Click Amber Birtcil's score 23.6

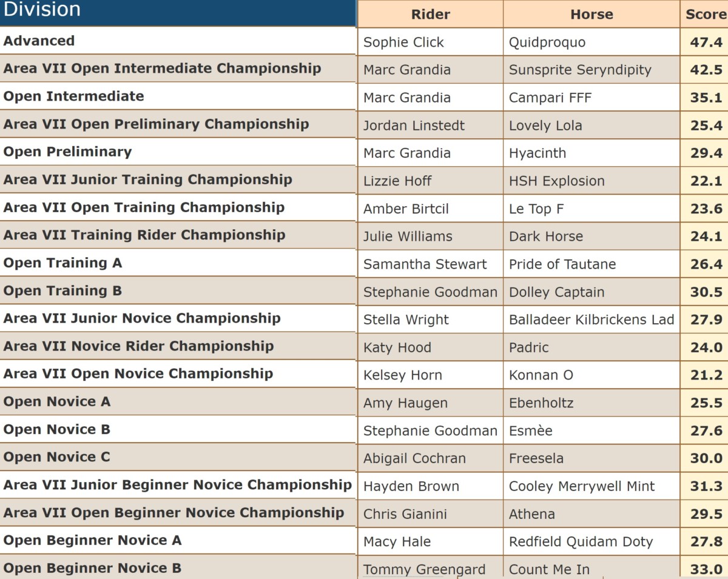tap(706, 209)
